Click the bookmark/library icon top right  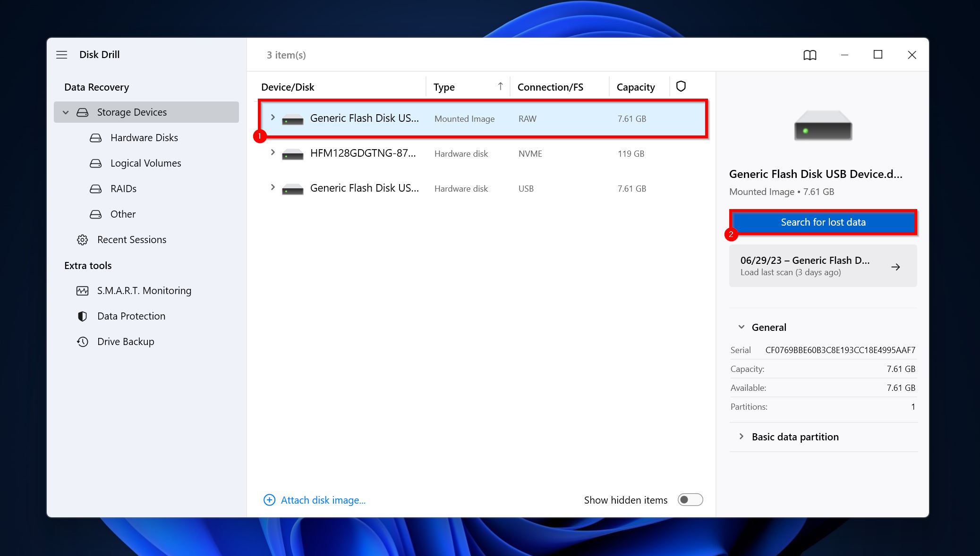(x=809, y=54)
